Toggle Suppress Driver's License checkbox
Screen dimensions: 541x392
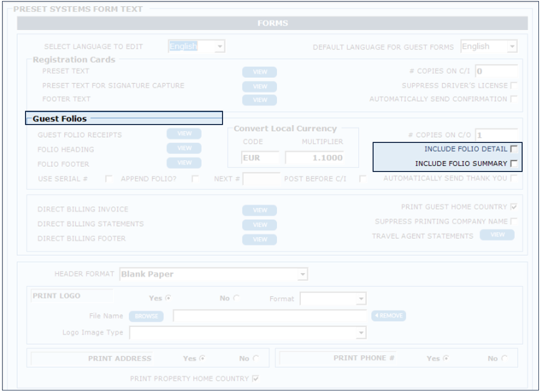(x=514, y=85)
